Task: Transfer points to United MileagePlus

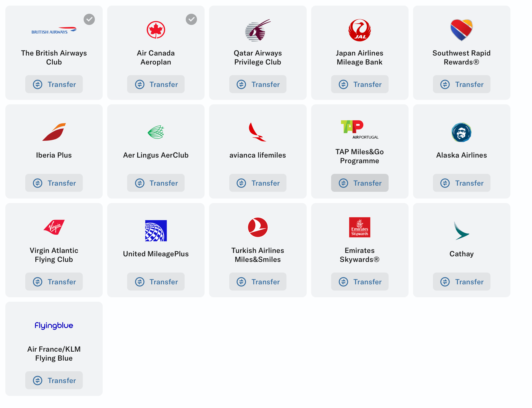Action: coord(156,282)
